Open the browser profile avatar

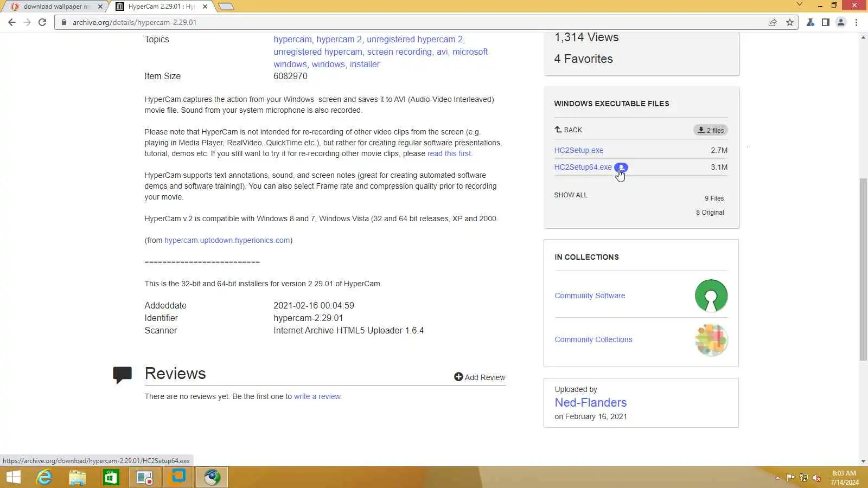click(x=841, y=22)
